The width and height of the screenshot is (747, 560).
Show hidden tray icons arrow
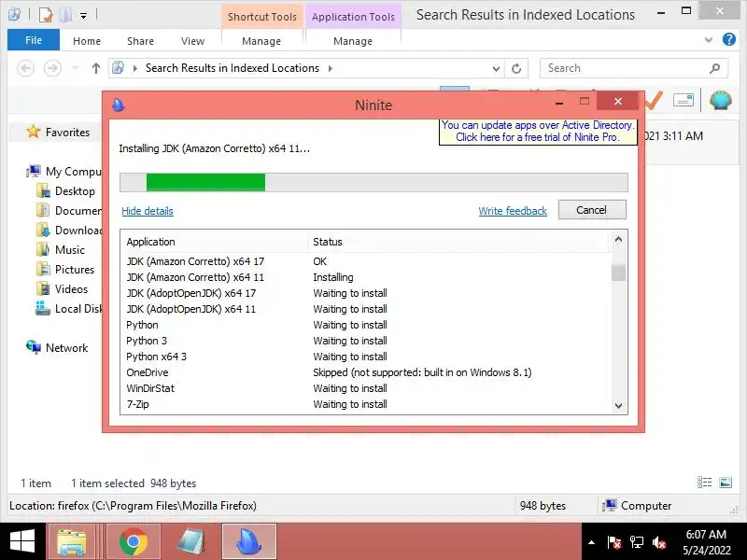tap(591, 542)
